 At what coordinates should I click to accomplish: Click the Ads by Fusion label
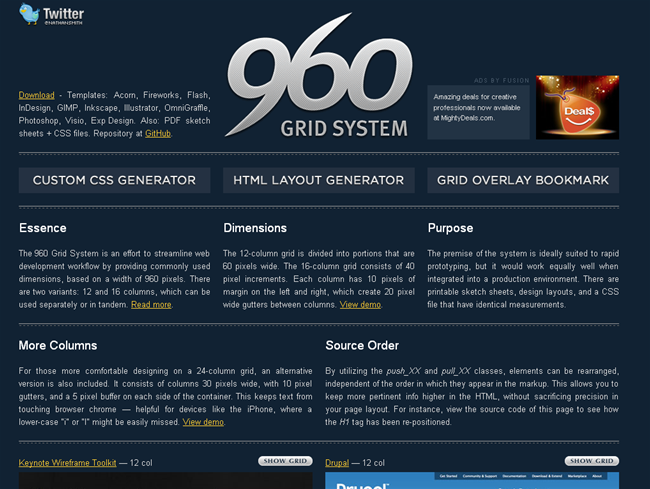coord(502,80)
